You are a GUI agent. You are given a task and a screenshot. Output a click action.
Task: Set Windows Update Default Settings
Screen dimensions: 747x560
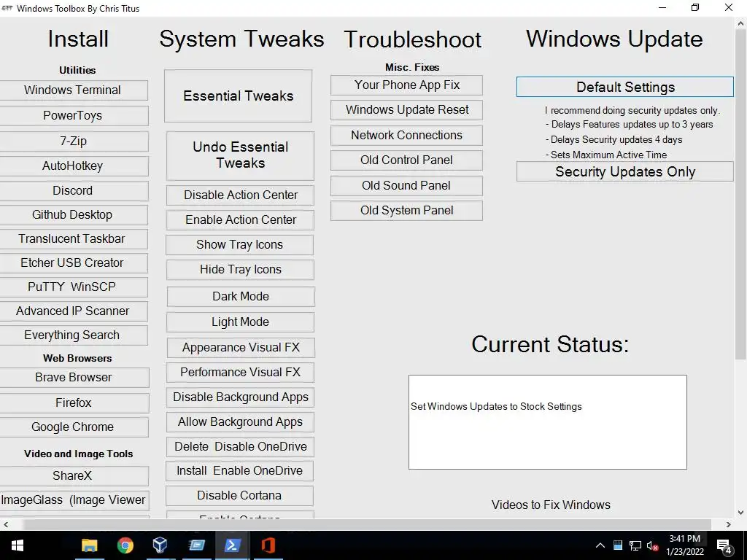625,87
